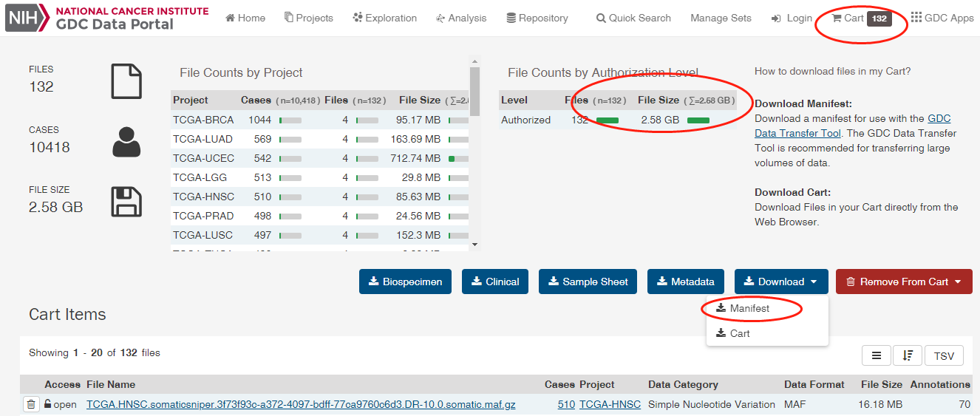Open the GDC Apps grid icon
The width and height of the screenshot is (980, 416).
point(916,18)
